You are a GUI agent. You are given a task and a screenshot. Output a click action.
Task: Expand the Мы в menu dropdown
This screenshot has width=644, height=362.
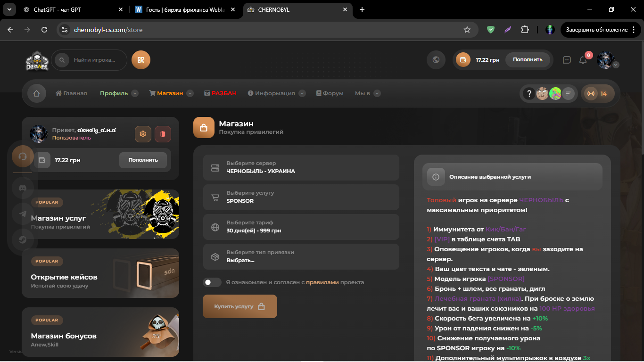tap(377, 93)
